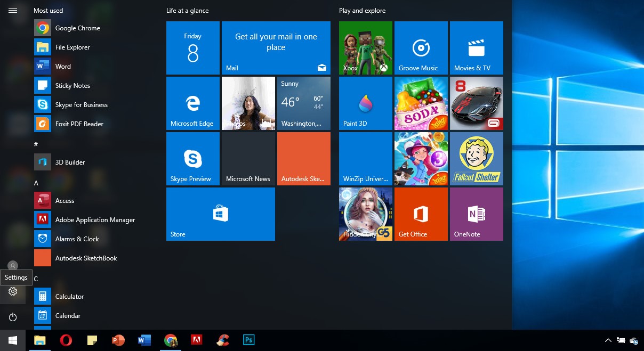
Task: Open the Friday 8 calendar tile
Action: (x=193, y=48)
